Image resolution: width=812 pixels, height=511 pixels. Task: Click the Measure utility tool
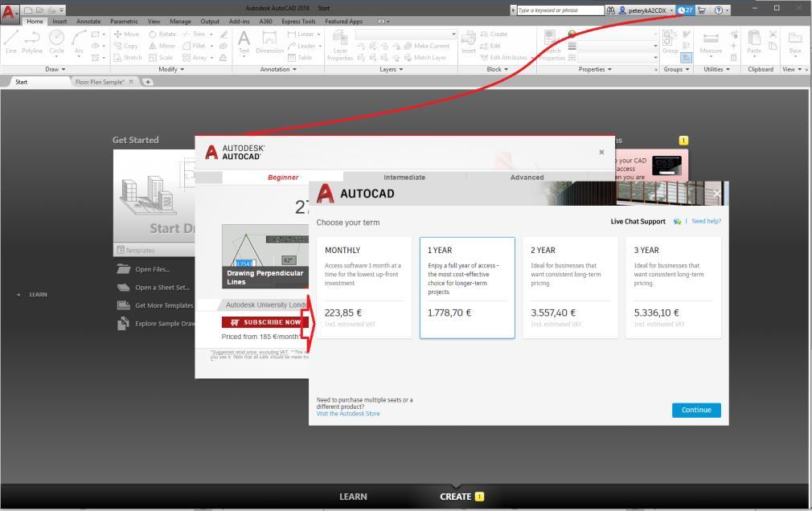[x=711, y=42]
